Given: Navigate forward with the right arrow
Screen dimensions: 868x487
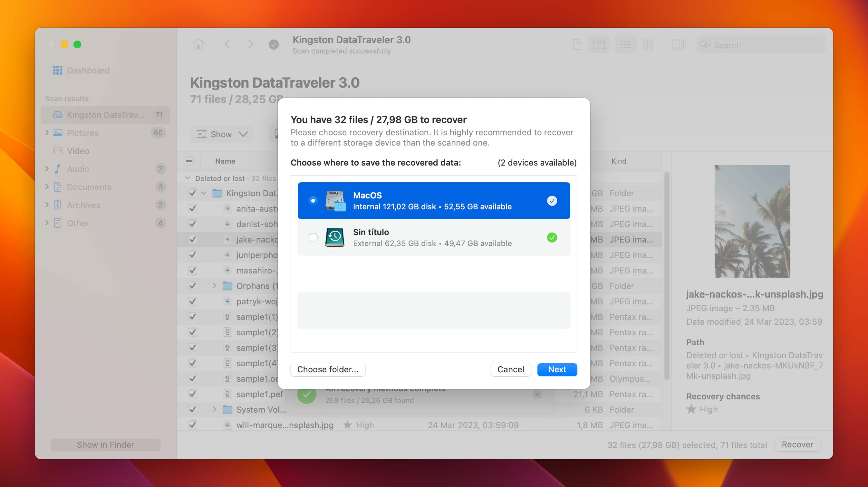Looking at the screenshot, I should [x=250, y=44].
